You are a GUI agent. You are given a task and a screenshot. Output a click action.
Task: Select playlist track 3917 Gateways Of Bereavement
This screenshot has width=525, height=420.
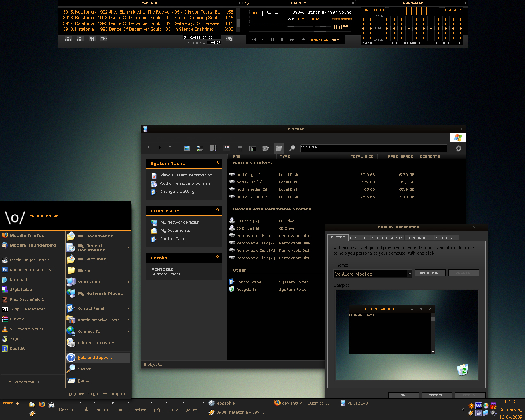click(x=148, y=24)
